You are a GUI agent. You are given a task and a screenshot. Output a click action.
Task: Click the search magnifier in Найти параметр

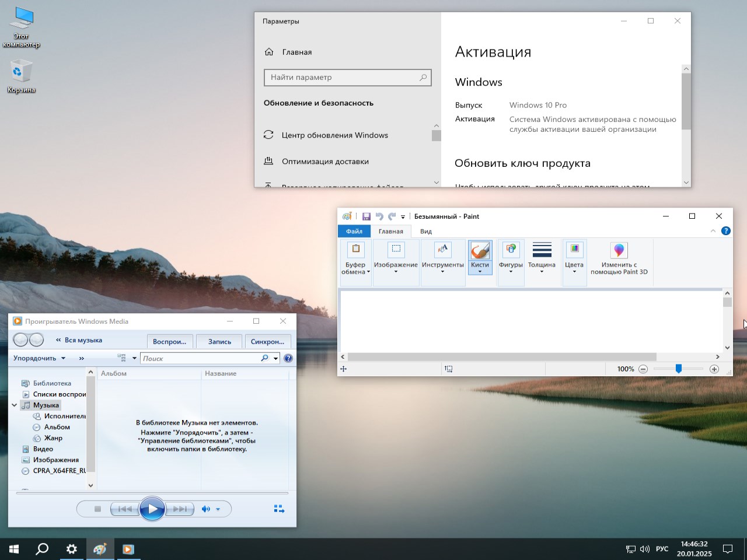tap(423, 77)
